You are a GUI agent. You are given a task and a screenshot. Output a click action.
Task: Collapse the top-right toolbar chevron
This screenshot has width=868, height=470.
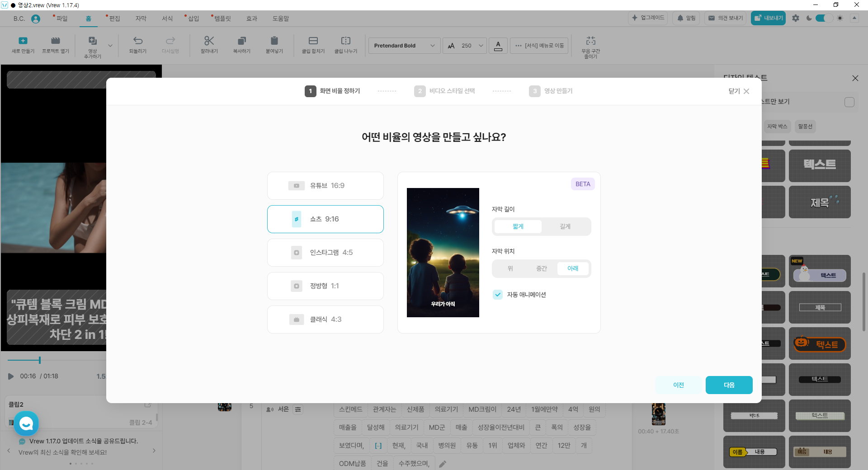pos(854,18)
